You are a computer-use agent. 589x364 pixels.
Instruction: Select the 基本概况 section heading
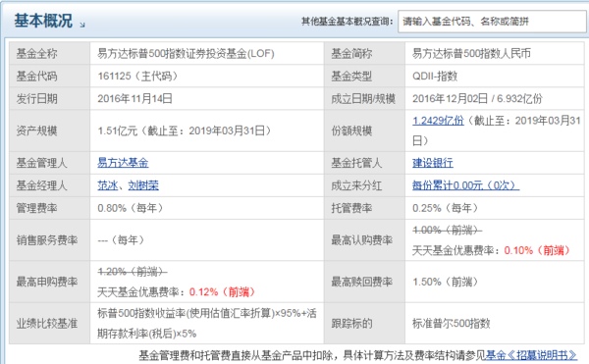(43, 21)
